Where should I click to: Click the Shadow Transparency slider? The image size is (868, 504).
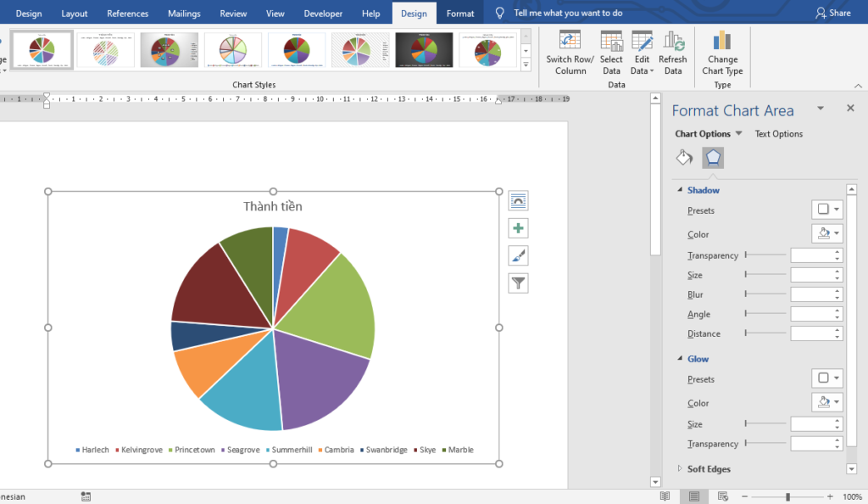pos(765,255)
